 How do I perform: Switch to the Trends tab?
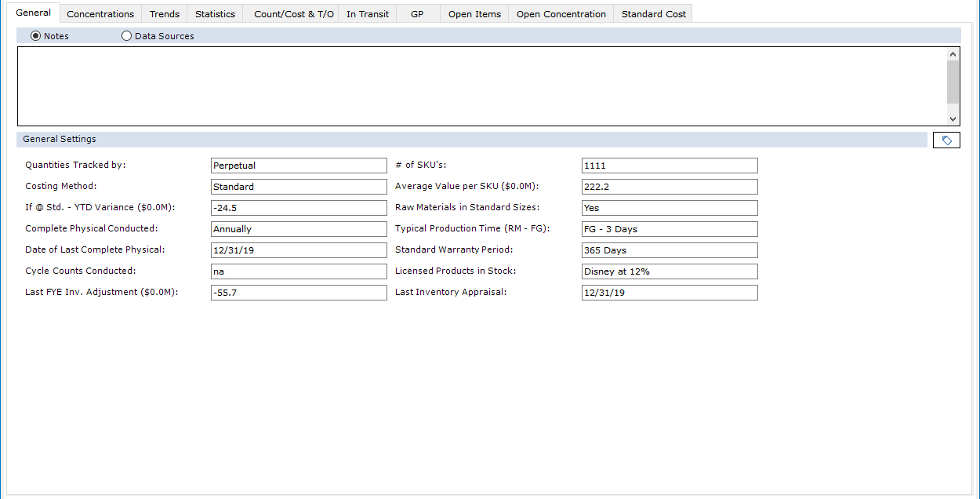(x=164, y=13)
